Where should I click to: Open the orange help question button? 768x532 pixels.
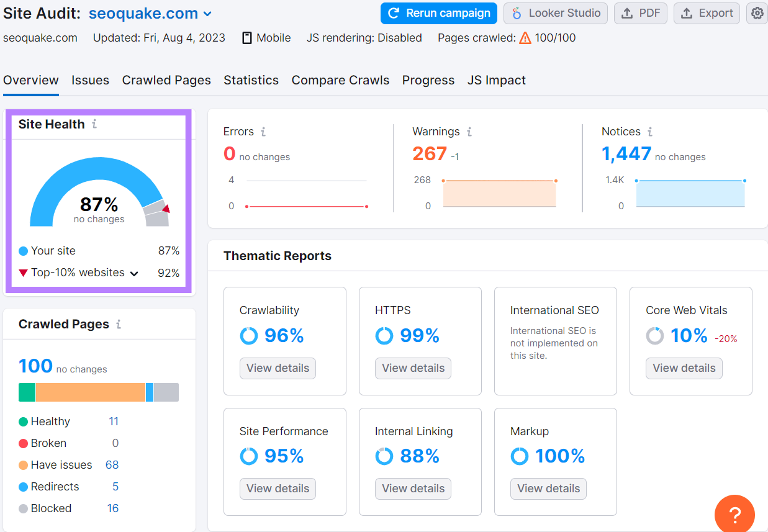pyautogui.click(x=734, y=515)
